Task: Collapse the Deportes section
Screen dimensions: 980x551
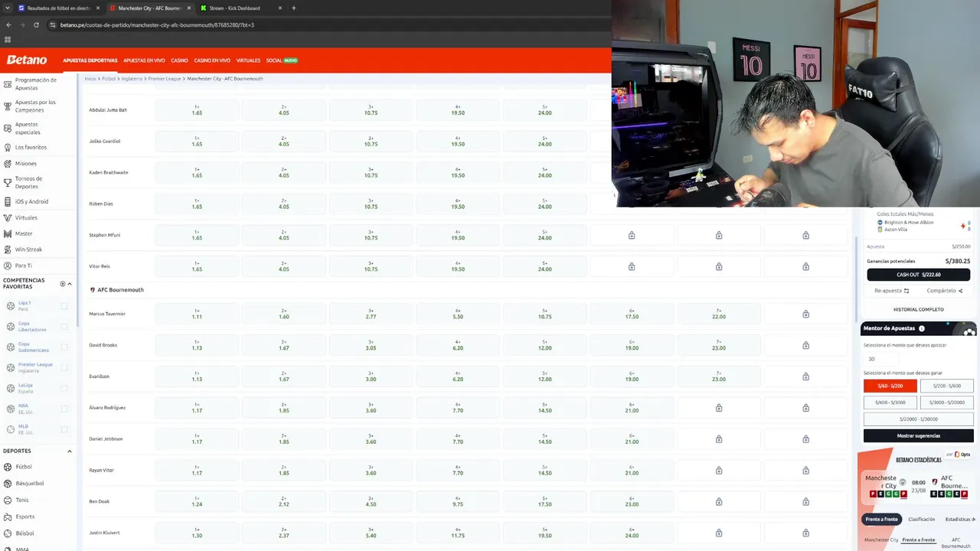Action: point(70,451)
